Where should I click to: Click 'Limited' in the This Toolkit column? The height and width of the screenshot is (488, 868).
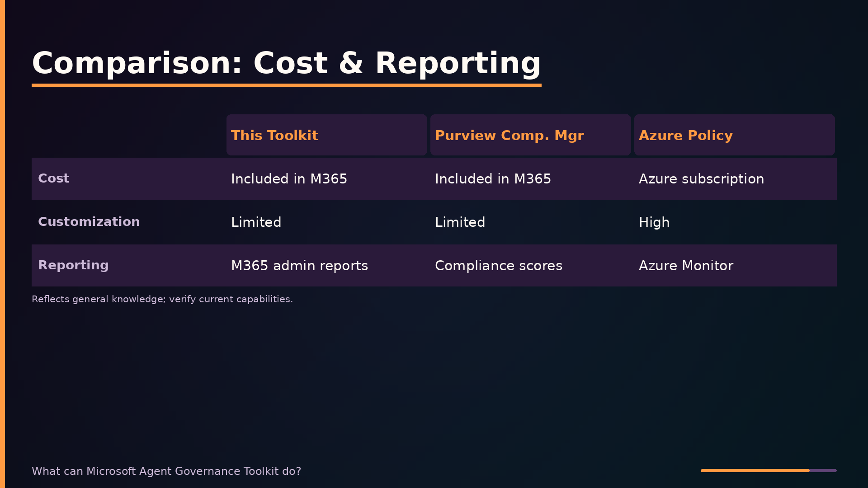pos(256,222)
